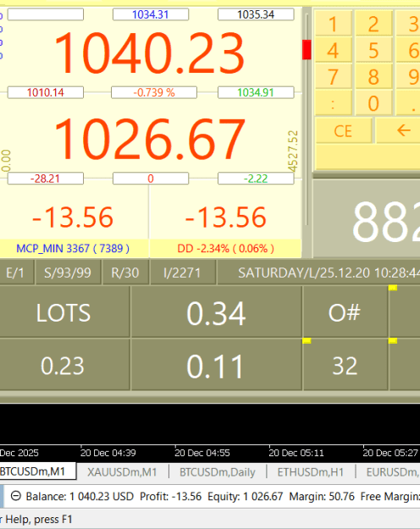The width and height of the screenshot is (420, 529).
Task: Click the colon keypad key
Action: (x=334, y=103)
